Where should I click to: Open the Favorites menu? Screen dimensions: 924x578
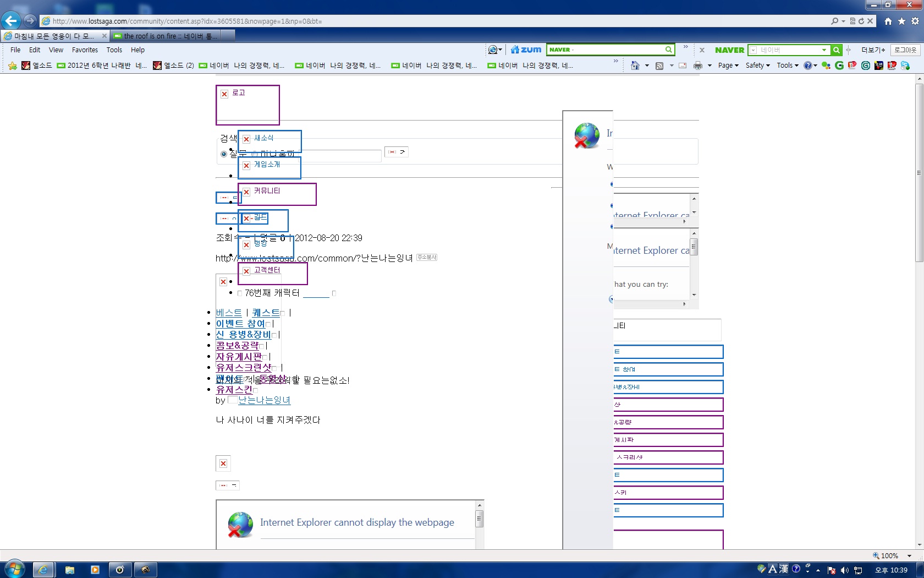85,50
